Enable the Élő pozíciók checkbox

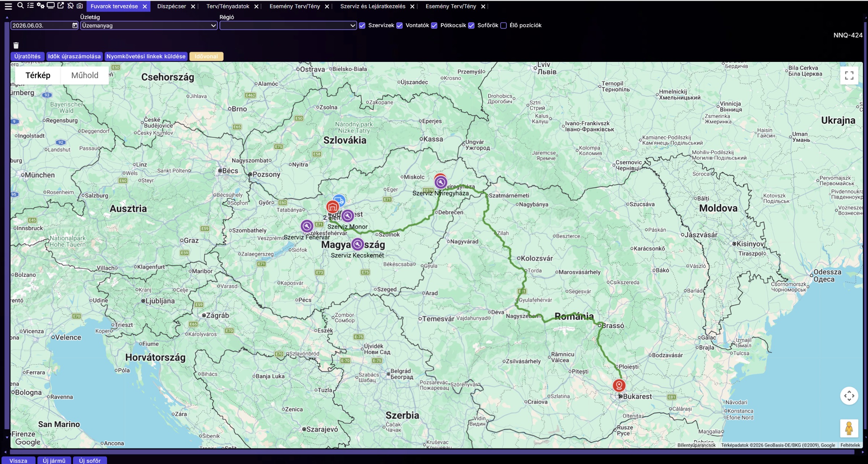click(503, 25)
